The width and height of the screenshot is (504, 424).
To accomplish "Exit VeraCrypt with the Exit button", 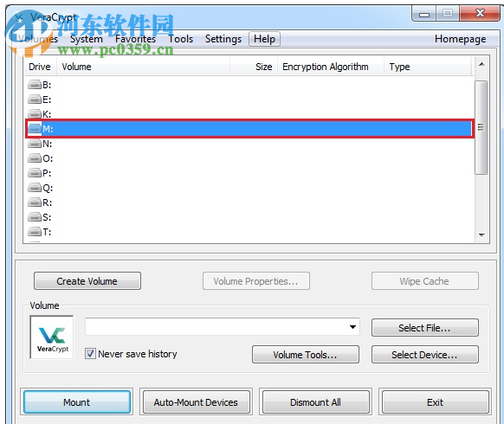I will (x=436, y=402).
